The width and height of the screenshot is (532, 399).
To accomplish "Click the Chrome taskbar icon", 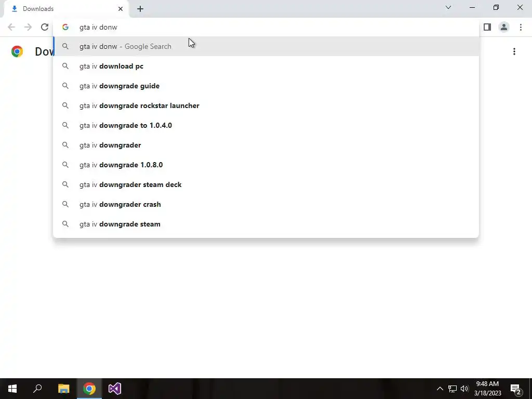I will point(89,389).
